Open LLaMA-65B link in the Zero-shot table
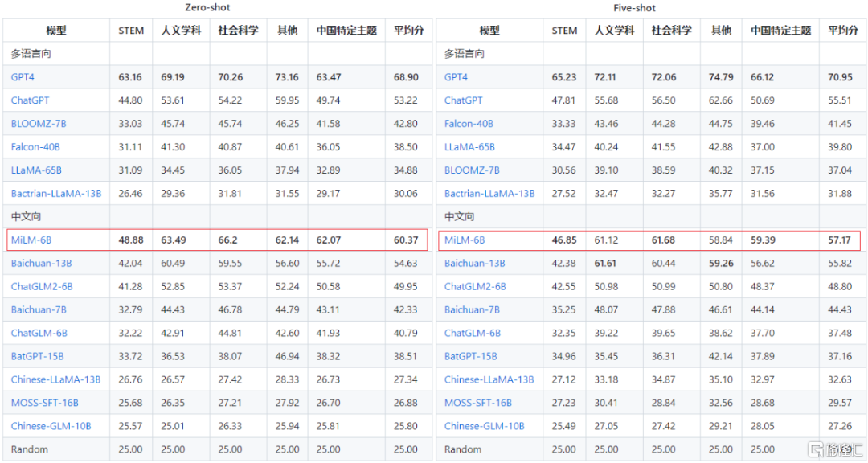The height and width of the screenshot is (463, 868). (x=36, y=170)
